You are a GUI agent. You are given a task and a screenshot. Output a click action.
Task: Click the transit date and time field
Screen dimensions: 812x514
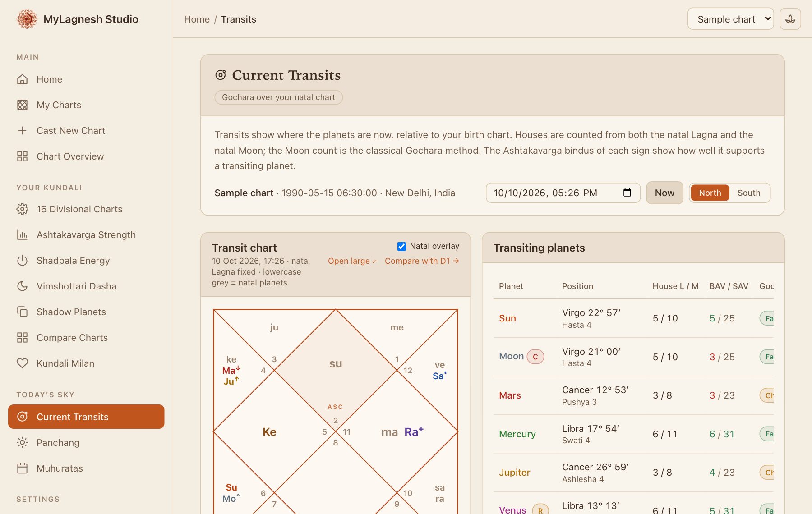563,193
